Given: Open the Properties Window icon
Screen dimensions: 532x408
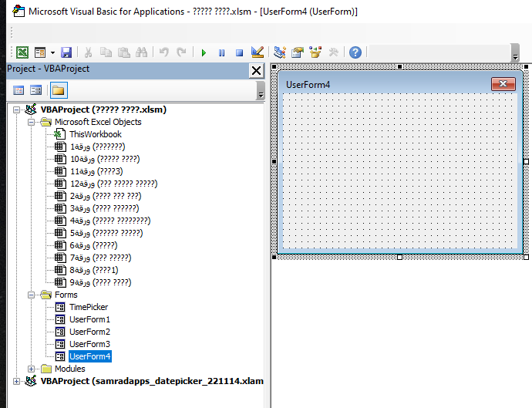Looking at the screenshot, I should pyautogui.click(x=297, y=52).
